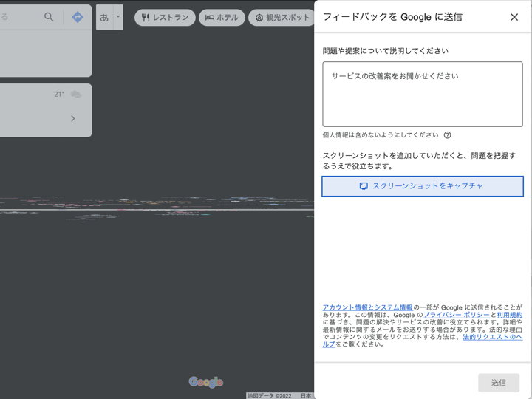Click the 送信 submit button
This screenshot has height=399, width=532.
tap(499, 383)
